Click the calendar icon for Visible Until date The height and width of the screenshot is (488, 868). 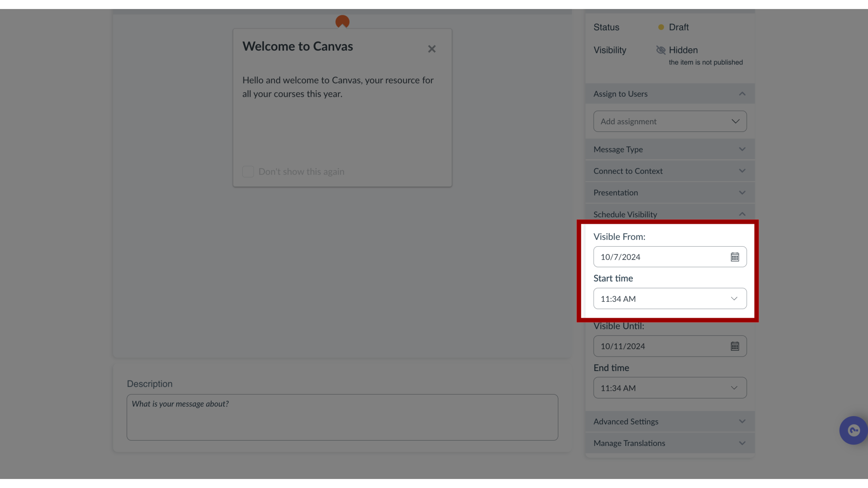[x=735, y=346]
